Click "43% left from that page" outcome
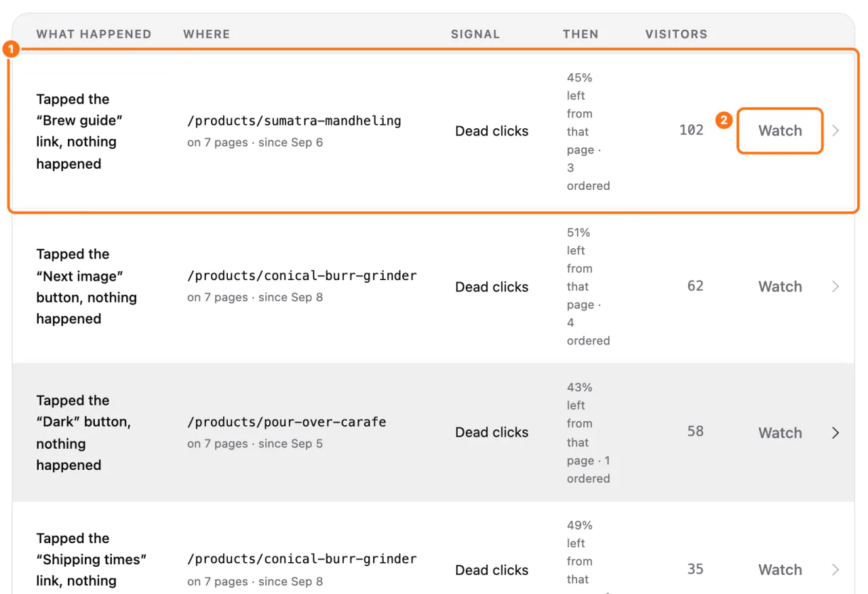The image size is (868, 594). tap(588, 433)
